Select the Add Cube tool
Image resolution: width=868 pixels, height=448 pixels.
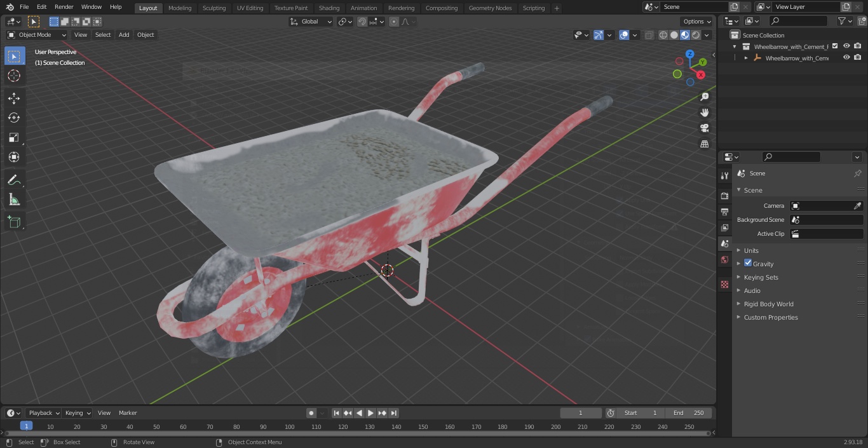pos(14,222)
